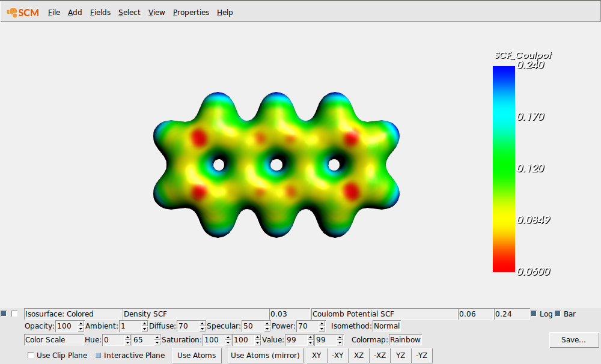Open the Isomethod Normal selector
This screenshot has height=364, width=601.
[x=386, y=326]
